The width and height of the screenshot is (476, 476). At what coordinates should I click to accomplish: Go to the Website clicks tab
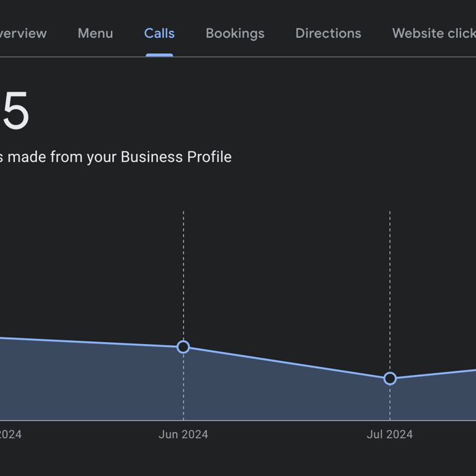click(434, 33)
